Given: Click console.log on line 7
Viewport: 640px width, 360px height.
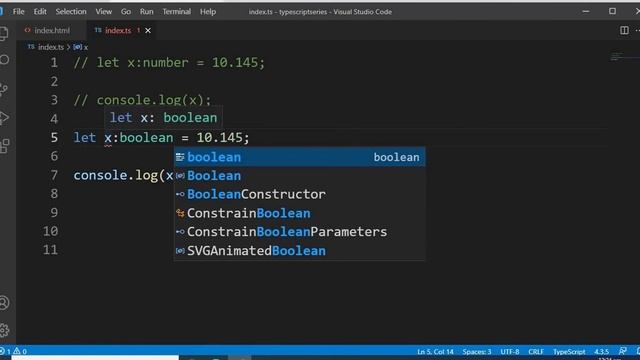Looking at the screenshot, I should coord(116,176).
